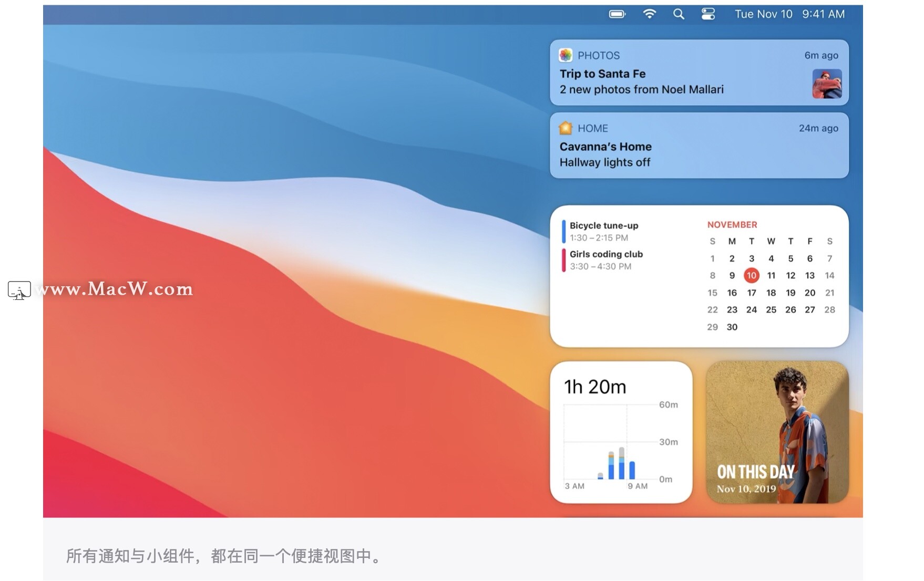The width and height of the screenshot is (924, 581).
Task: Select day 19 in calendar widget
Action: tap(790, 293)
